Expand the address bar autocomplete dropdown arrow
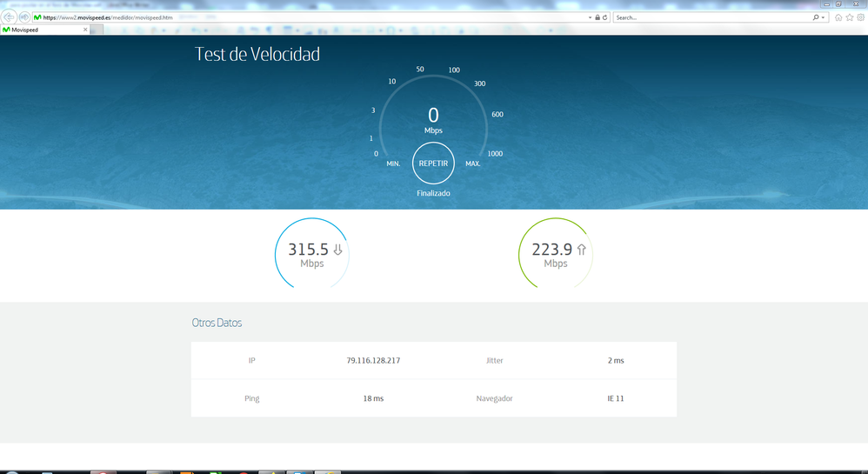Image resolution: width=868 pixels, height=474 pixels. point(590,17)
